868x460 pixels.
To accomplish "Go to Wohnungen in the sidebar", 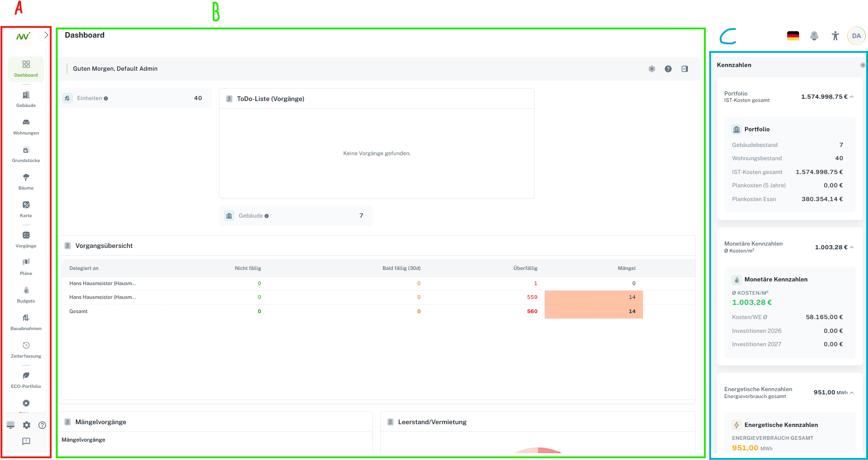I will (x=26, y=127).
